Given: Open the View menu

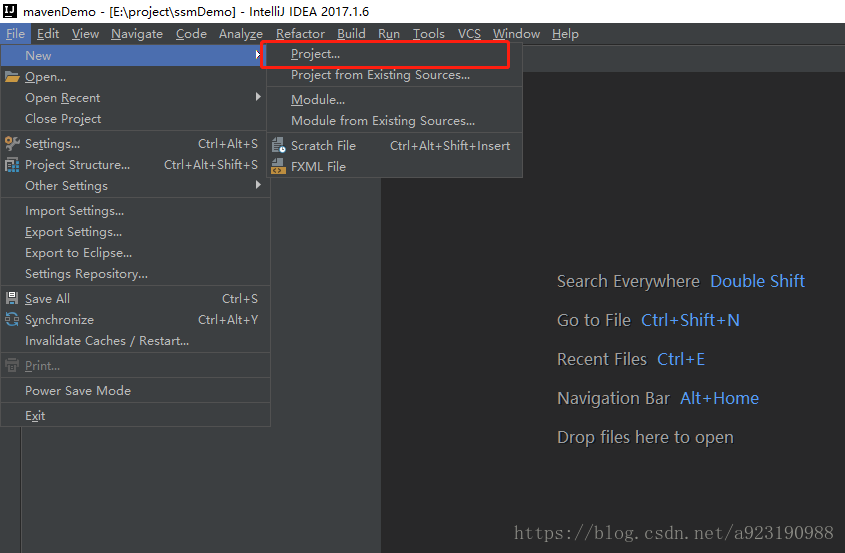Looking at the screenshot, I should point(85,34).
